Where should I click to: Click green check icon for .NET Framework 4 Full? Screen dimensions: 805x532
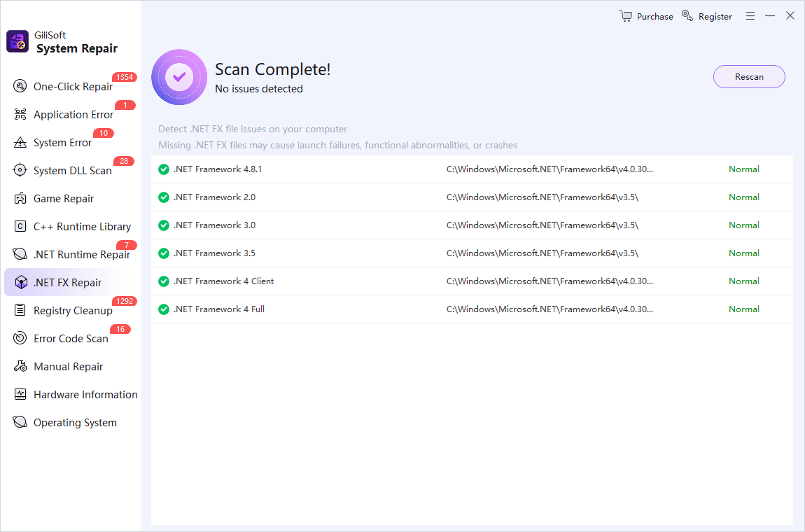tap(164, 309)
